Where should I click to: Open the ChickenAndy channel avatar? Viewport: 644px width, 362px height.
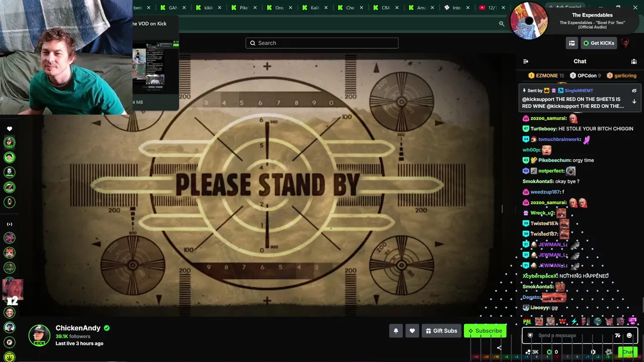(39, 335)
